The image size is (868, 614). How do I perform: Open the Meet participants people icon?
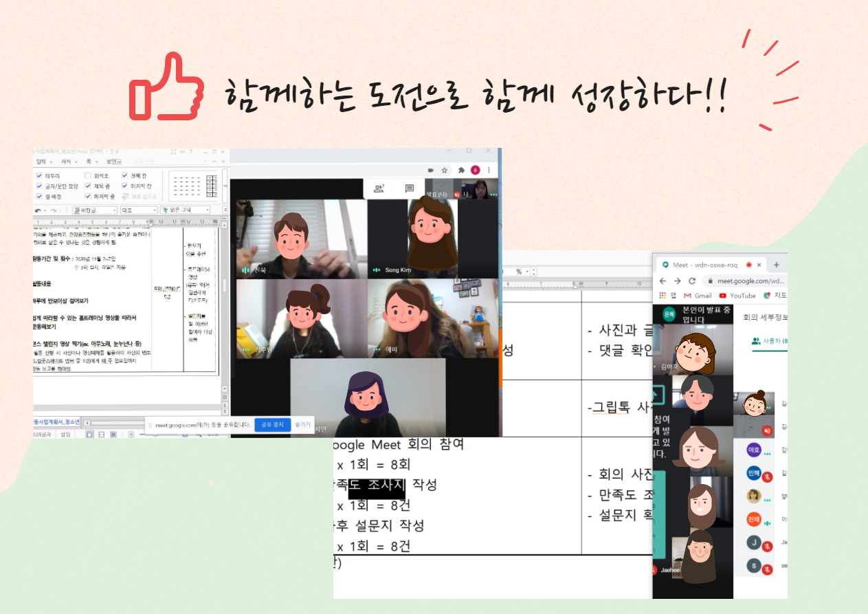tap(378, 188)
